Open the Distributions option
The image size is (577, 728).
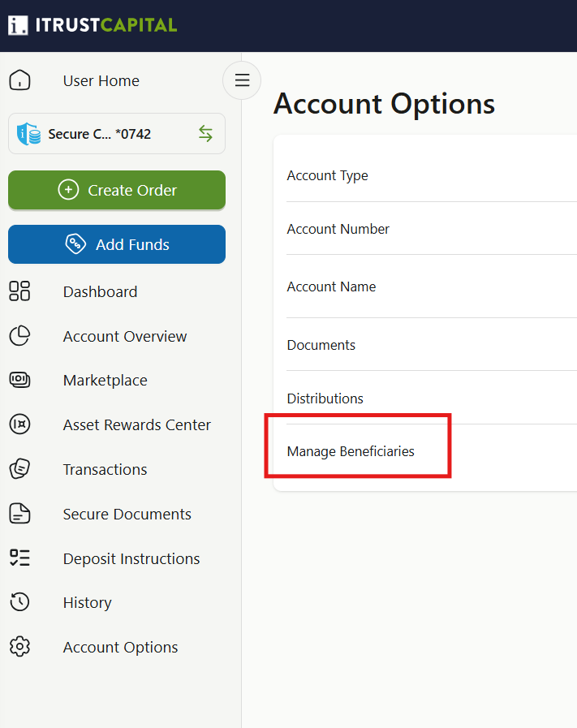tap(432, 398)
